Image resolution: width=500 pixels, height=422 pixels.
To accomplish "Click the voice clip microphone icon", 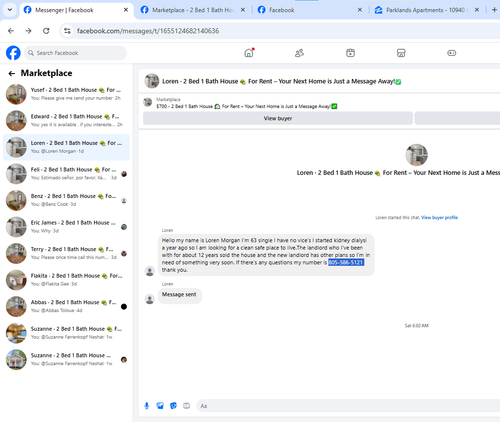I will [x=147, y=406].
